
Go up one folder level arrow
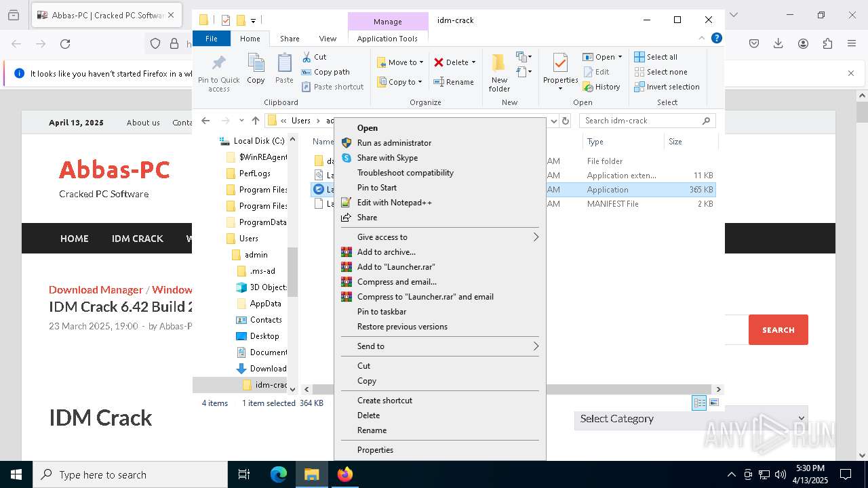pos(255,121)
